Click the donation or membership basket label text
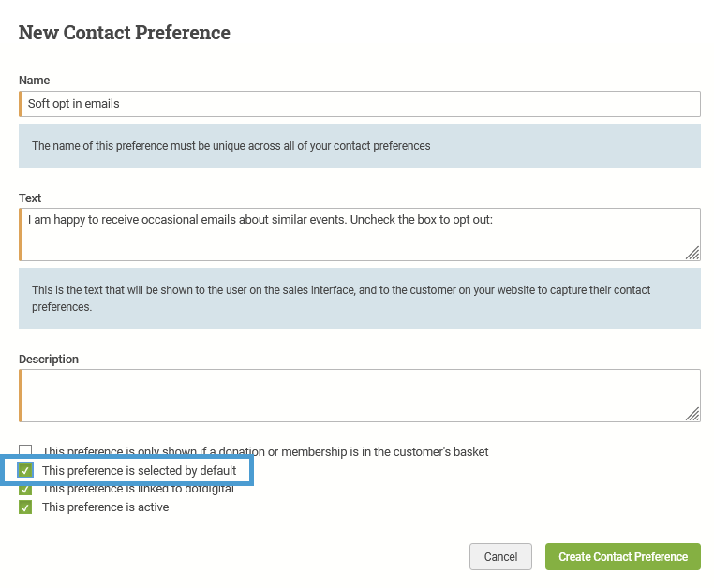Screen dimensions: 714x588 265,452
